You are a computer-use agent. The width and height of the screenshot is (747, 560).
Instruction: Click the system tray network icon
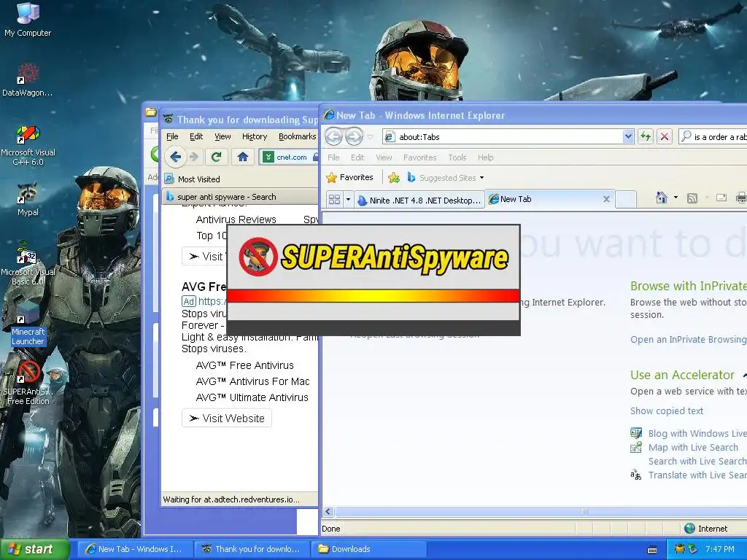[692, 549]
